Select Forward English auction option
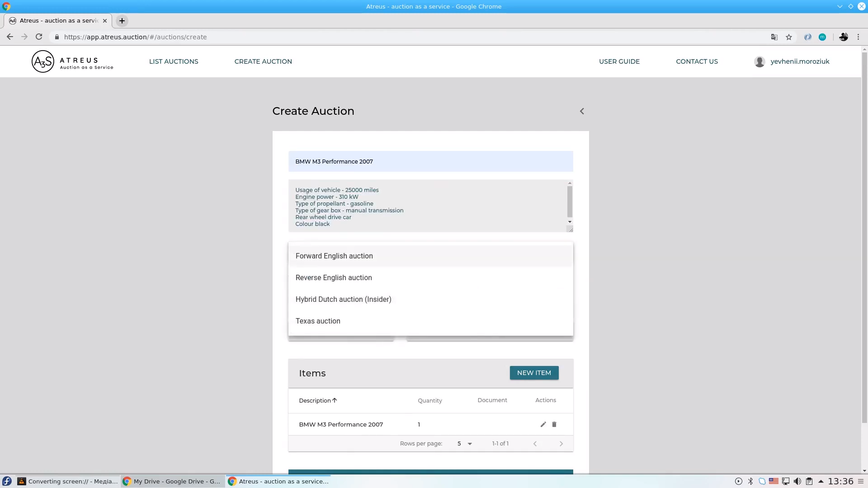868x488 pixels. click(335, 256)
